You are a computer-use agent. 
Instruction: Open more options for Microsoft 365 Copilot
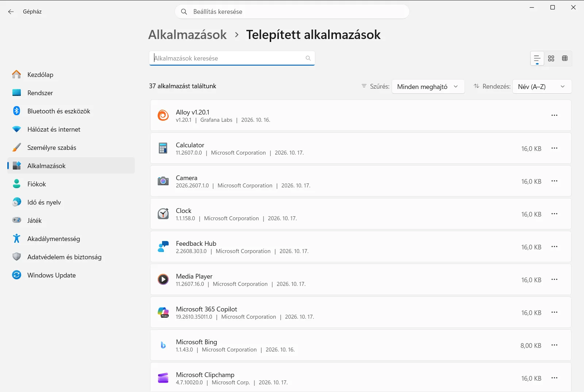554,312
